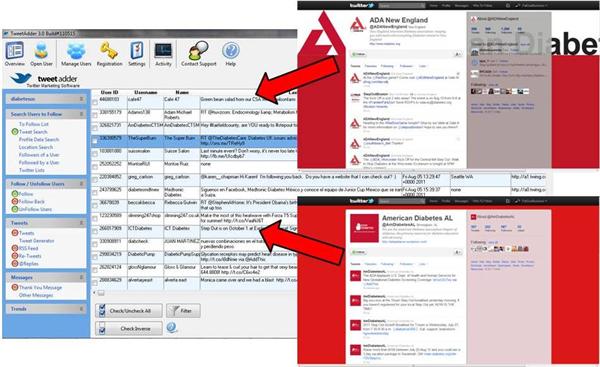Open Manage Users toolbar icon
Image resolution: width=600 pixels, height=367 pixels.
(x=76, y=54)
